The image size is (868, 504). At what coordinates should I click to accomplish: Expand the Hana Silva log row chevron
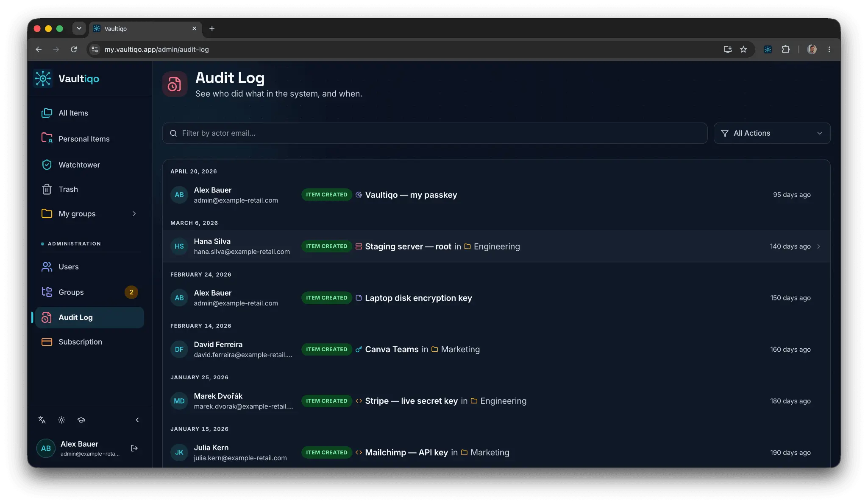click(x=818, y=246)
